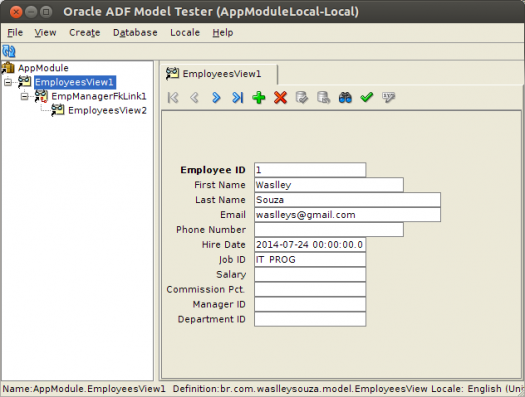Click the Employee ID field
525x397 pixels.
click(310, 170)
